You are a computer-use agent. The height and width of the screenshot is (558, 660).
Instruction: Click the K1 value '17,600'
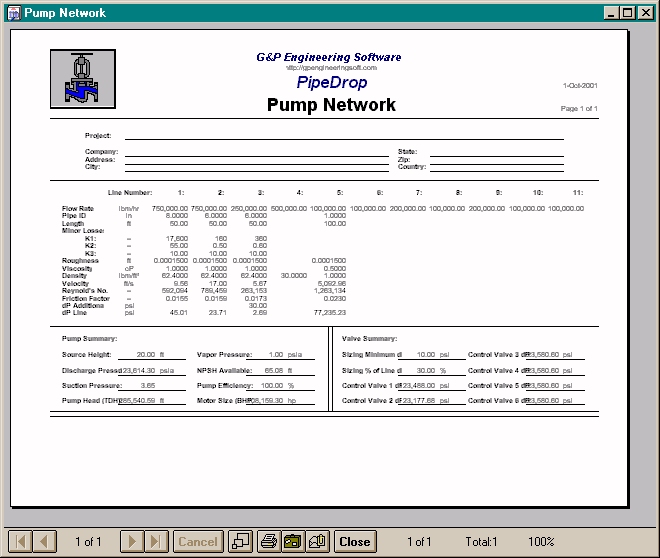(177, 238)
